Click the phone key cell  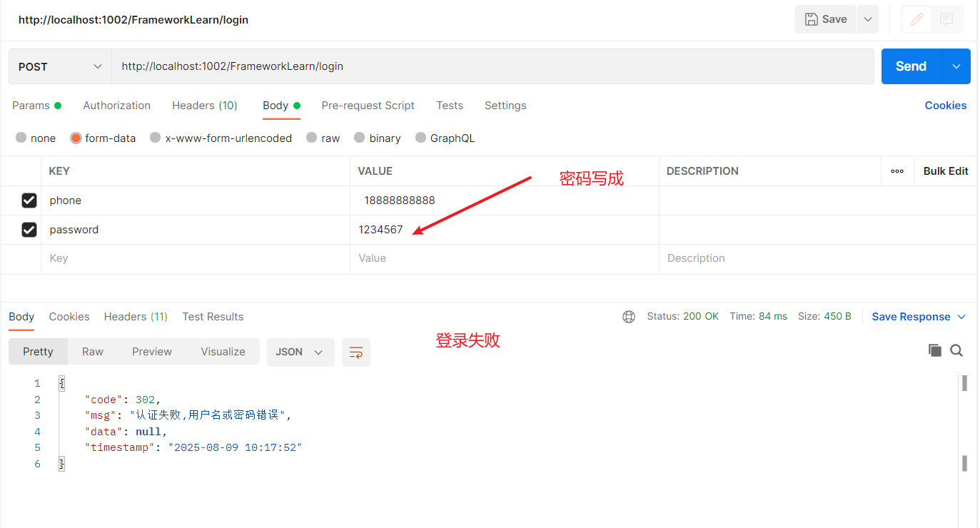pos(196,200)
